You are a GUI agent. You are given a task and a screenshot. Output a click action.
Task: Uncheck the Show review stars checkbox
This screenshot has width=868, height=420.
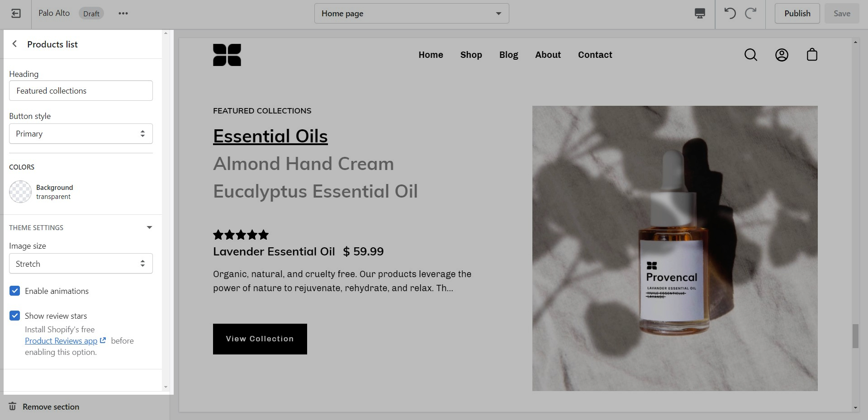(x=15, y=316)
